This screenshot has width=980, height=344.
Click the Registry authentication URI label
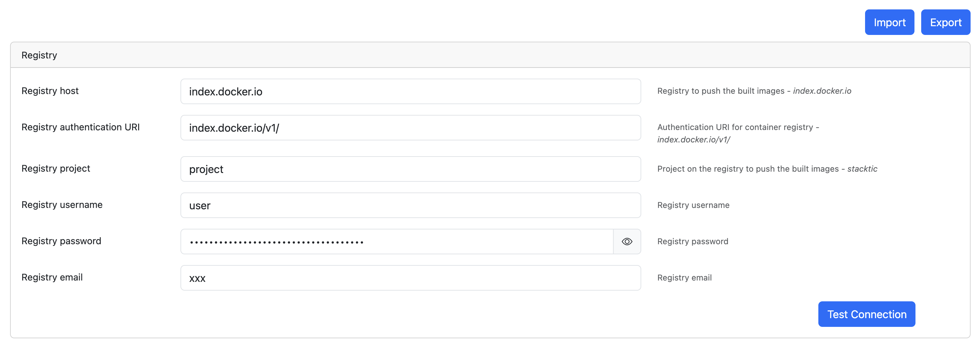pos(80,127)
